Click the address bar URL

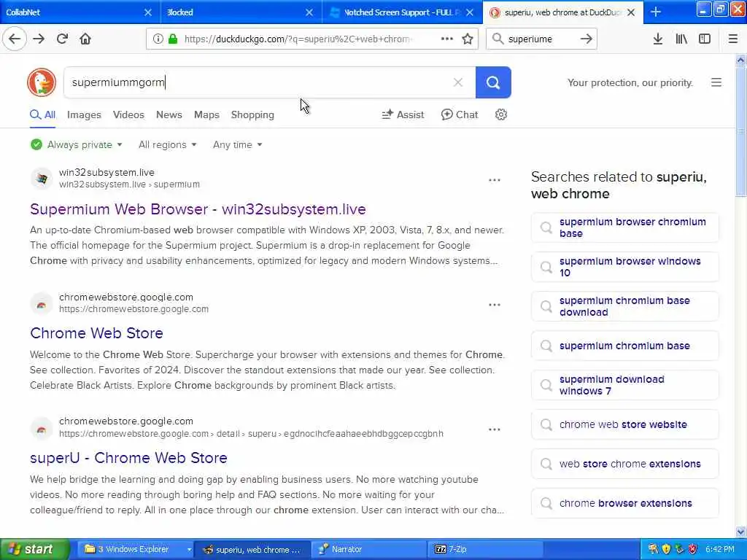298,39
